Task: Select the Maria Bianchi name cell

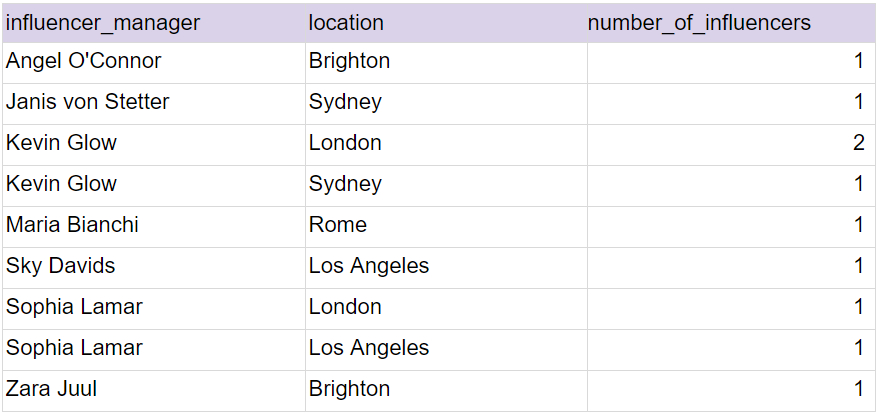Action: 72,225
